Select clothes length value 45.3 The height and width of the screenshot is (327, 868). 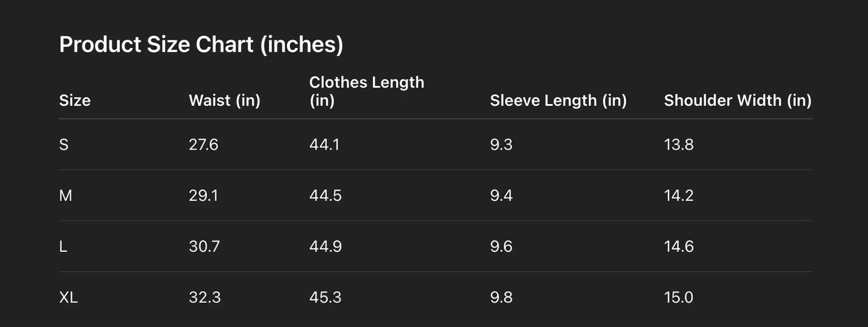click(x=325, y=298)
